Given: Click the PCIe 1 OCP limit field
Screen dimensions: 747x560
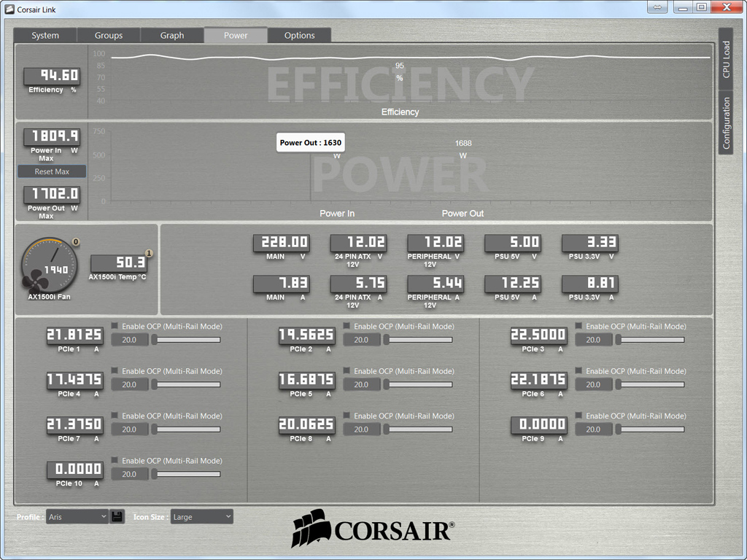Looking at the screenshot, I should [130, 340].
